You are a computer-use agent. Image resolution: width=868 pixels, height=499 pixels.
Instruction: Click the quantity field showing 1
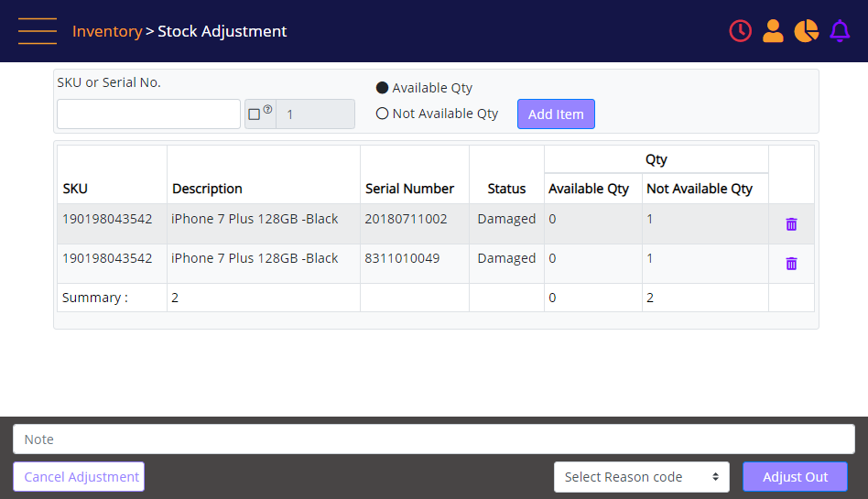[x=316, y=114]
